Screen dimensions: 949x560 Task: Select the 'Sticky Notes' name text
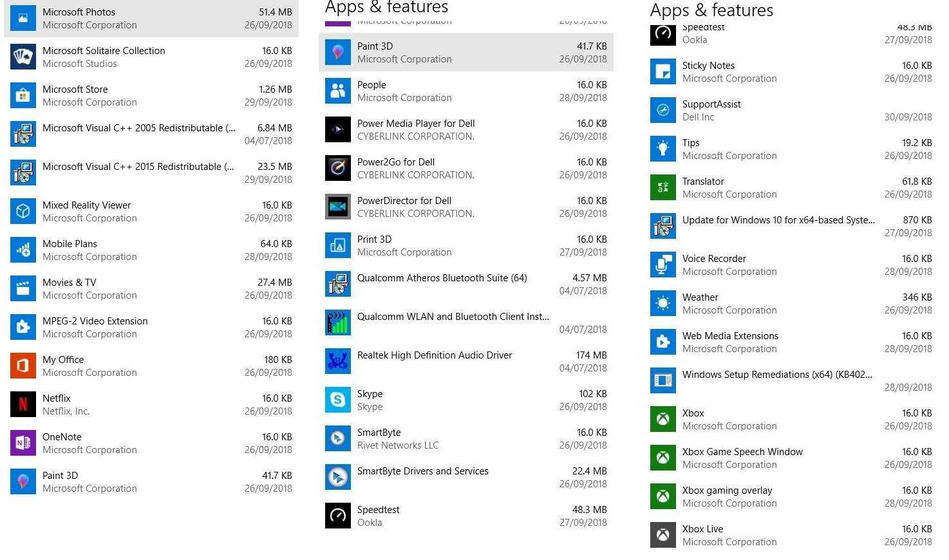click(x=708, y=65)
